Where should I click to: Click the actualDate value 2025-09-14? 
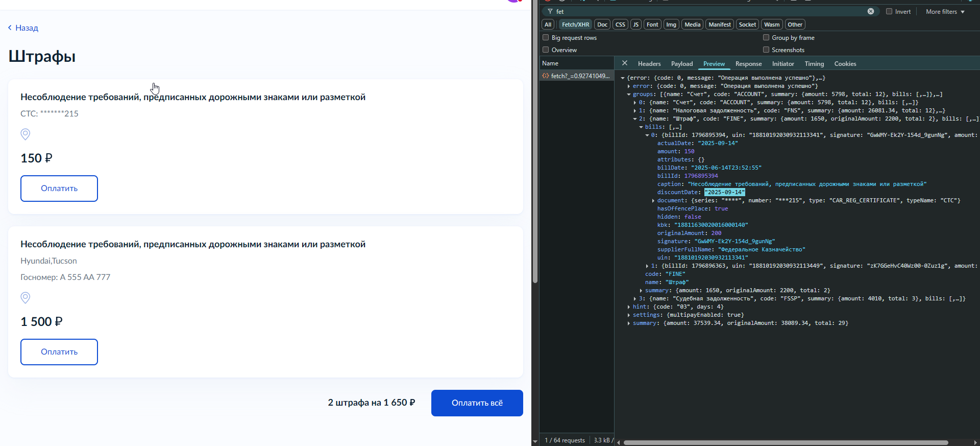pyautogui.click(x=718, y=143)
